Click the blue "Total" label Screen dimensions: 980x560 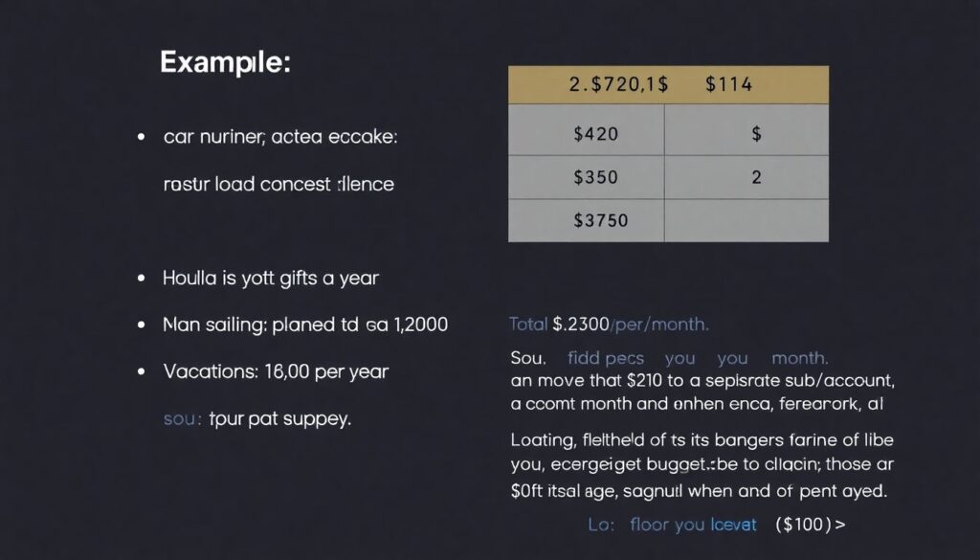coord(528,325)
